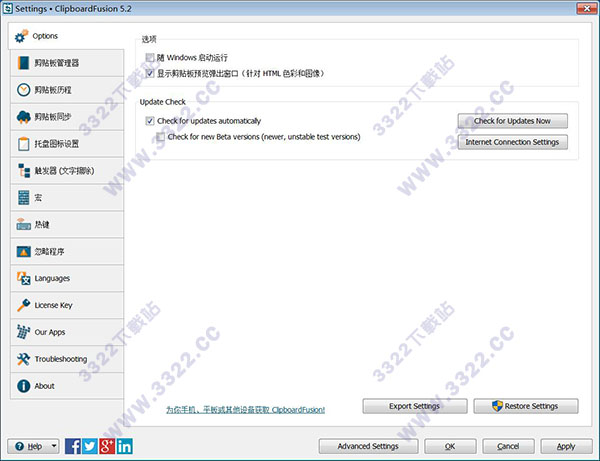Confirm with the OK button
The image size is (600, 461).
click(x=450, y=446)
